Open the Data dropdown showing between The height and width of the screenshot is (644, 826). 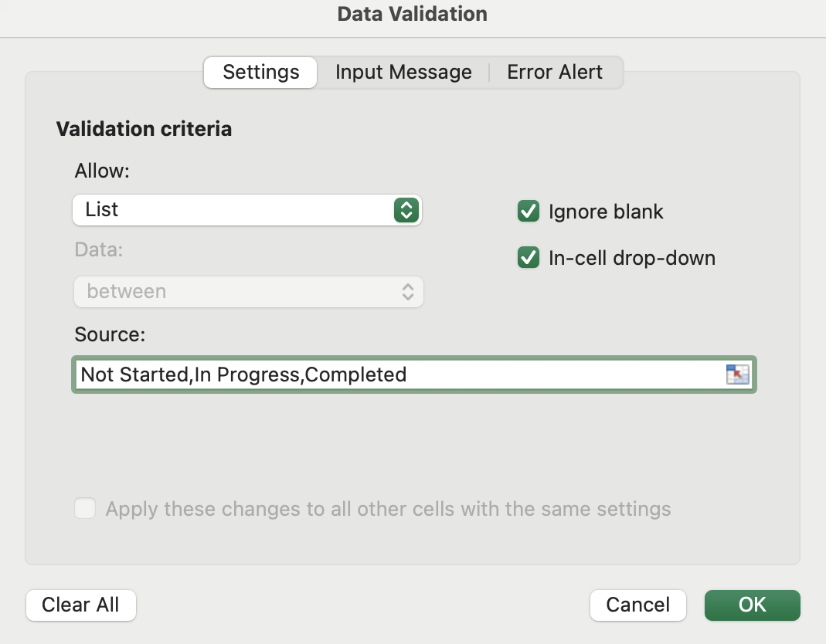click(x=249, y=292)
